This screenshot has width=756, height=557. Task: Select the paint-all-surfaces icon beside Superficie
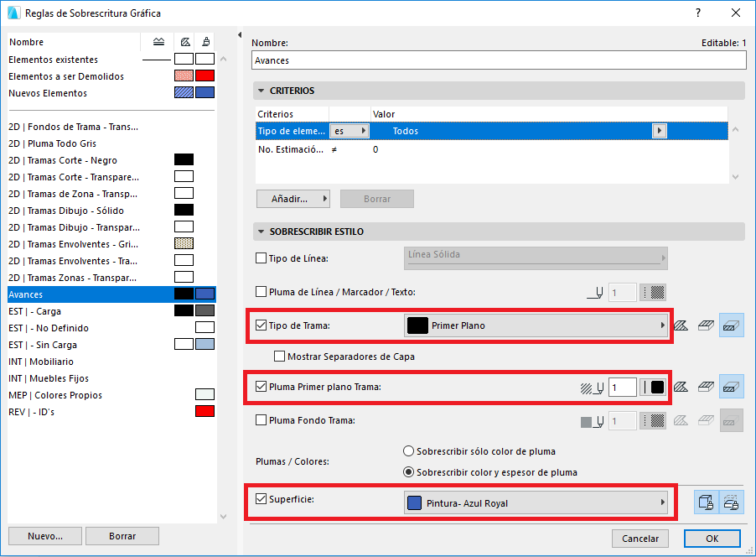(705, 501)
